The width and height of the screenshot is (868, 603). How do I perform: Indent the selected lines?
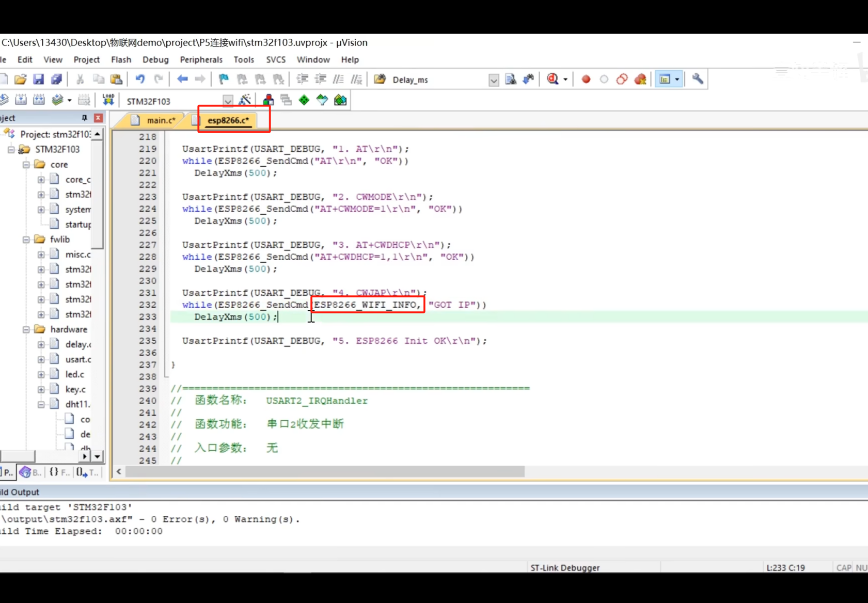302,79
